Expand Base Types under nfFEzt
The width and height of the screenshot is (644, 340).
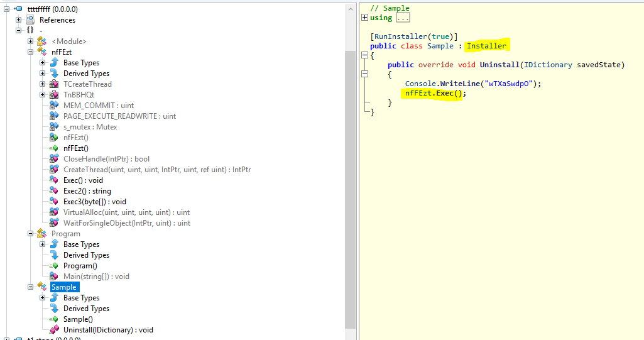(x=42, y=62)
